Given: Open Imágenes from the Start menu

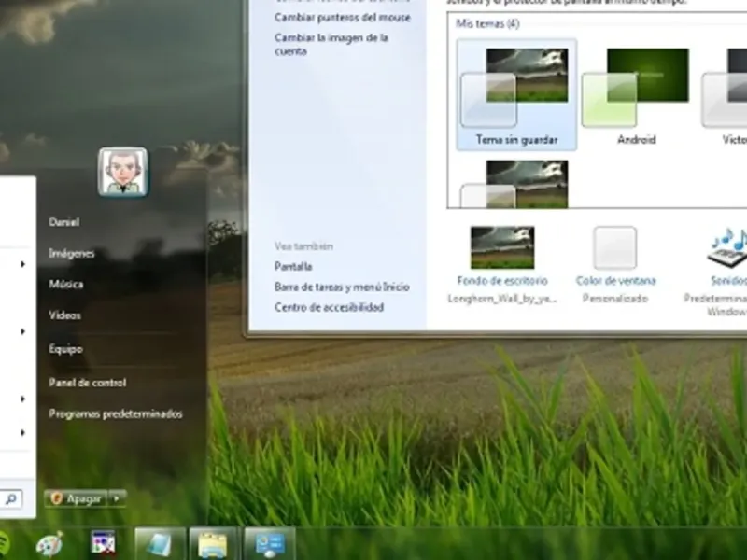Looking at the screenshot, I should click(72, 253).
